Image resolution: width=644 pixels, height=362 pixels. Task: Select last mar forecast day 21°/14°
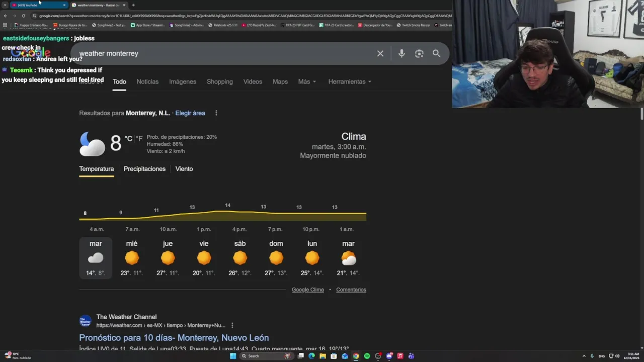348,258
